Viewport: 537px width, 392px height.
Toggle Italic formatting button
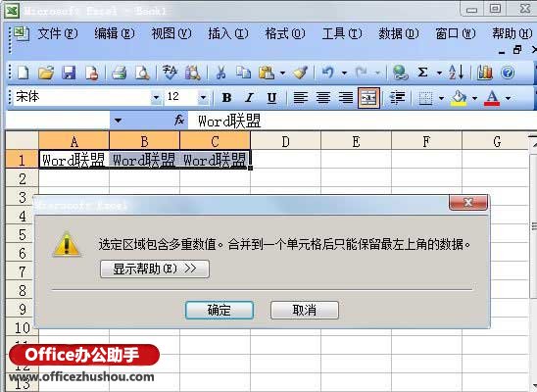pos(249,98)
